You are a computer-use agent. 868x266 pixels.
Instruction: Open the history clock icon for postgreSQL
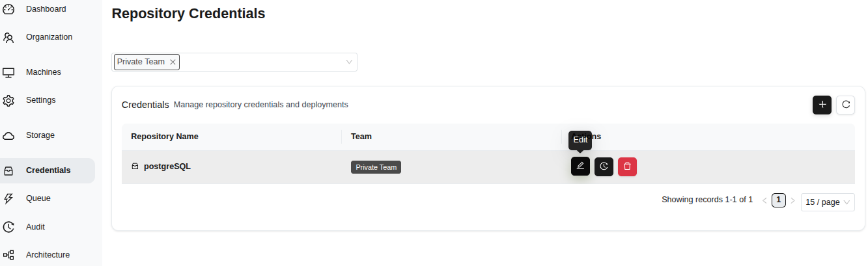[604, 166]
